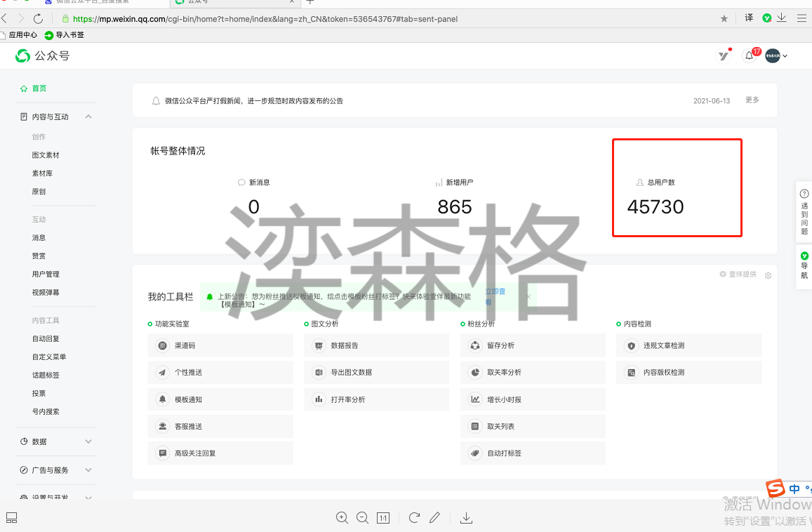This screenshot has height=532, width=812.
Task: Expand the 广告与服务 sidebar section
Action: pyautogui.click(x=88, y=470)
